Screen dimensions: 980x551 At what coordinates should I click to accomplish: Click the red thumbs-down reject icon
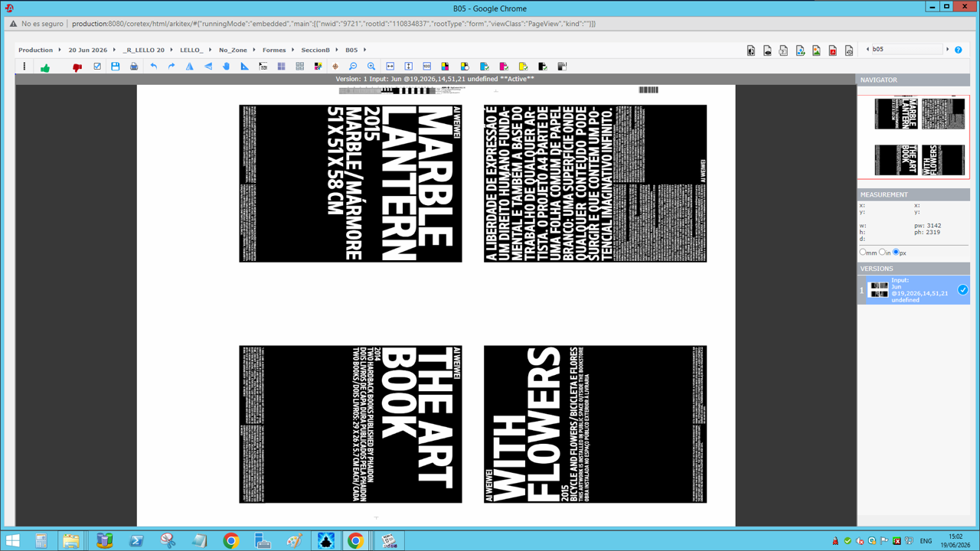[x=77, y=67]
